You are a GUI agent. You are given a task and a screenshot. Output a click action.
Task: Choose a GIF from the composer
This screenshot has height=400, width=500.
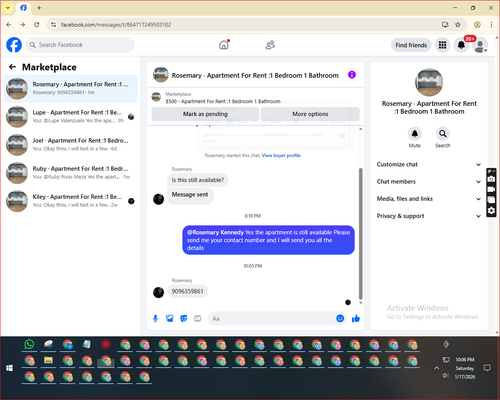pos(198,319)
